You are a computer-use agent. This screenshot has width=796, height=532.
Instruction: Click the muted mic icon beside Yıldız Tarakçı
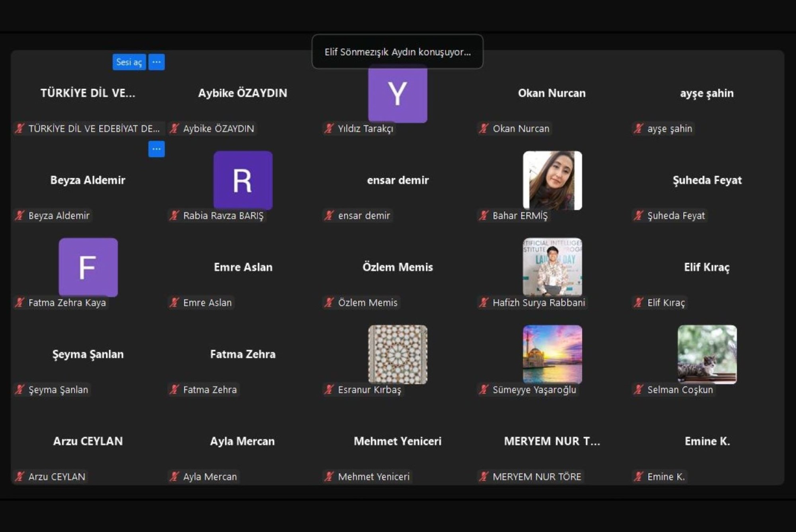(329, 128)
